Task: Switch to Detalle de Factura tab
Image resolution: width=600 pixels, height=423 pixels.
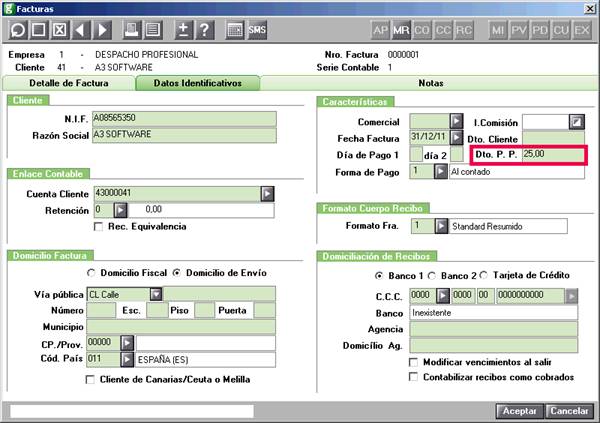Action: coord(69,83)
